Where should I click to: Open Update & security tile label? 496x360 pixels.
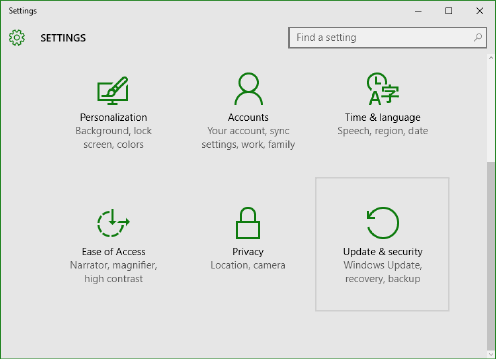383,252
